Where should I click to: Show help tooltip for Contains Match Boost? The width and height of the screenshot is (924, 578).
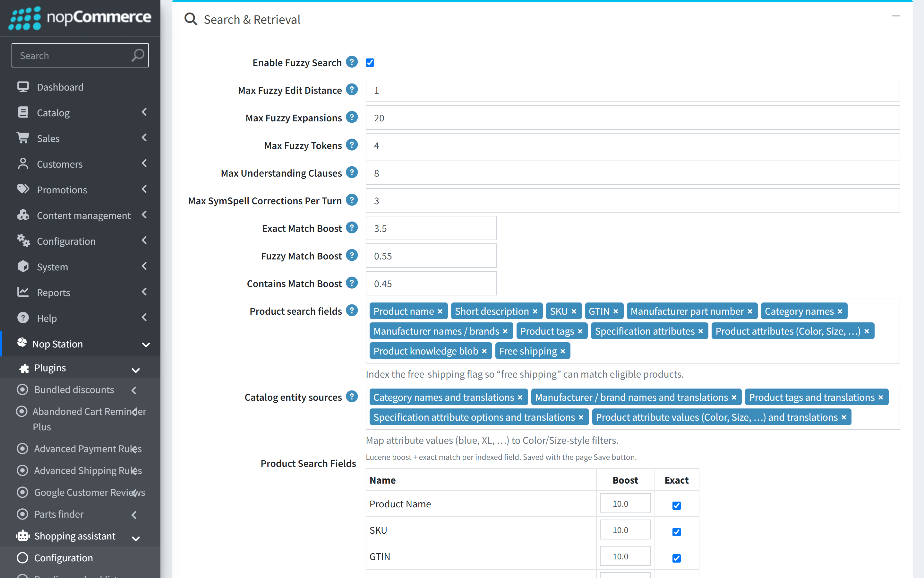pyautogui.click(x=352, y=283)
